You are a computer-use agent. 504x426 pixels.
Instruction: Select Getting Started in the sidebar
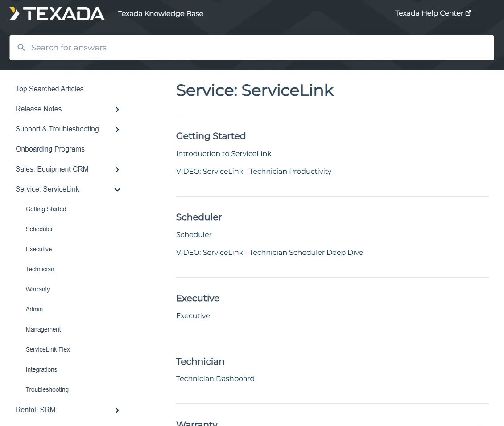[x=46, y=209]
